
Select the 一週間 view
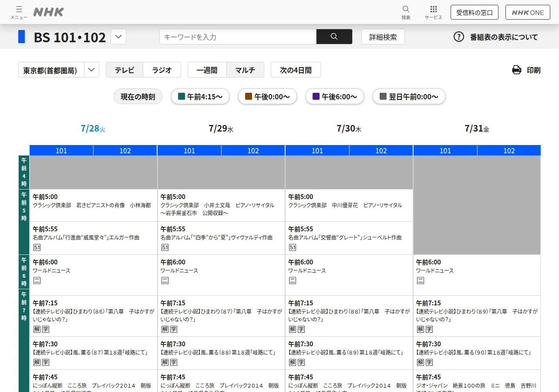207,70
